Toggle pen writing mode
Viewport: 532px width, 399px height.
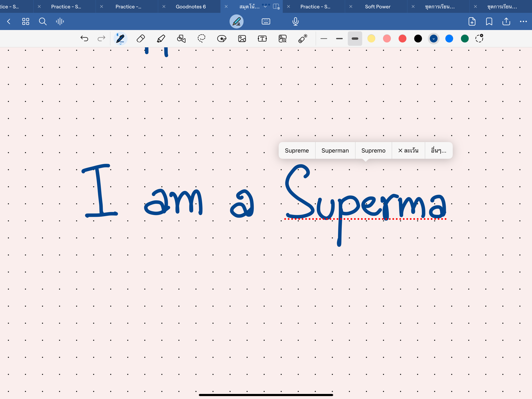click(236, 22)
